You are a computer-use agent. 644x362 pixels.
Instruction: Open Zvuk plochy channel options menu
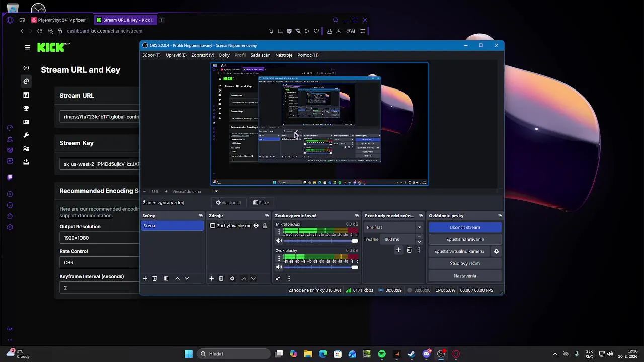pyautogui.click(x=279, y=258)
